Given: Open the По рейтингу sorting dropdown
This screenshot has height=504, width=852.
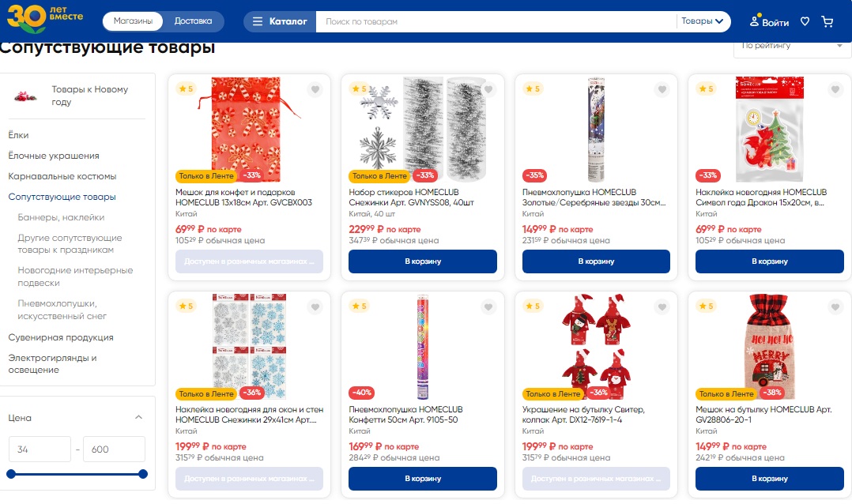Looking at the screenshot, I should [792, 46].
